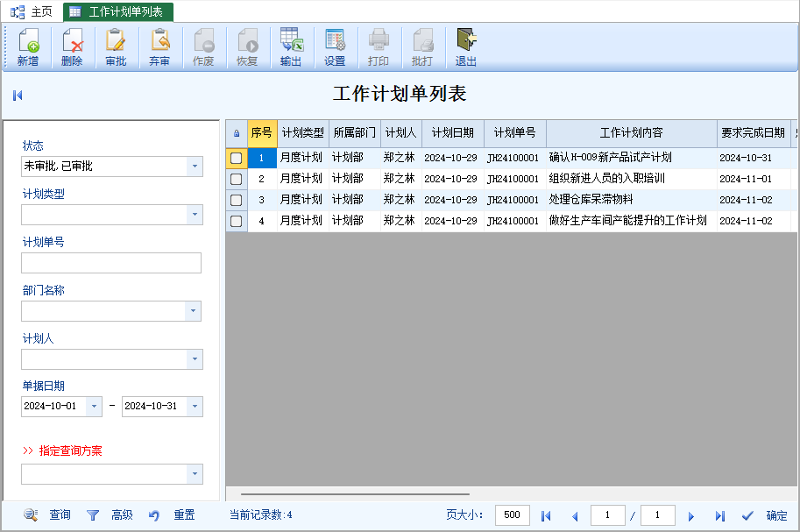Click the 退出 (exit) toolbar icon

pos(466,47)
